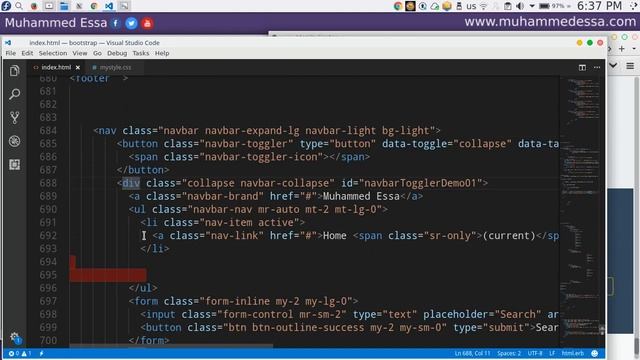Click placeholder="Search" on line 698

coord(482,314)
